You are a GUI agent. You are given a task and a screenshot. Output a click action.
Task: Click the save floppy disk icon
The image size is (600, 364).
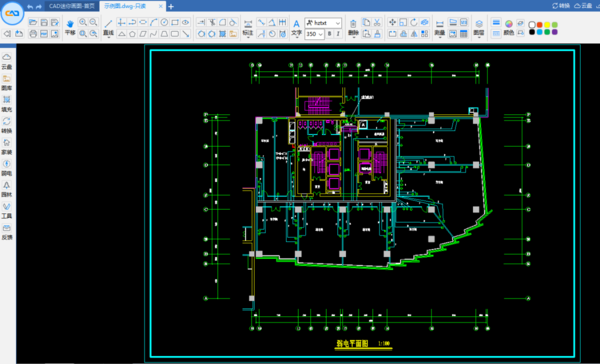point(44,22)
